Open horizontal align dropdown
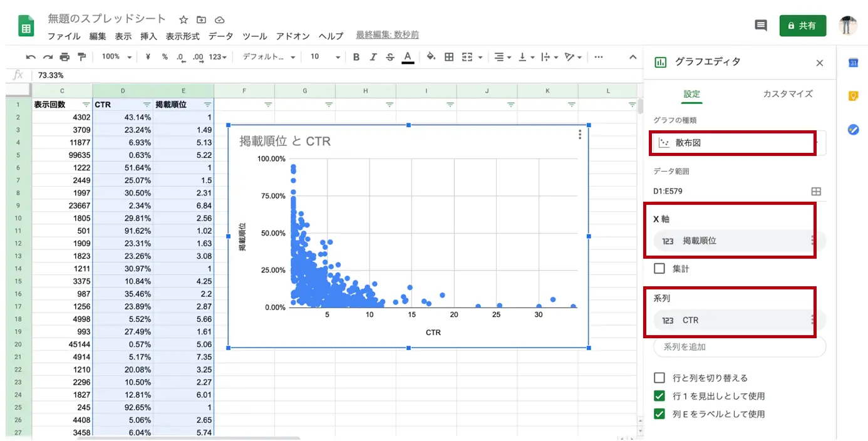Image resolution: width=868 pixels, height=441 pixels. [x=502, y=57]
